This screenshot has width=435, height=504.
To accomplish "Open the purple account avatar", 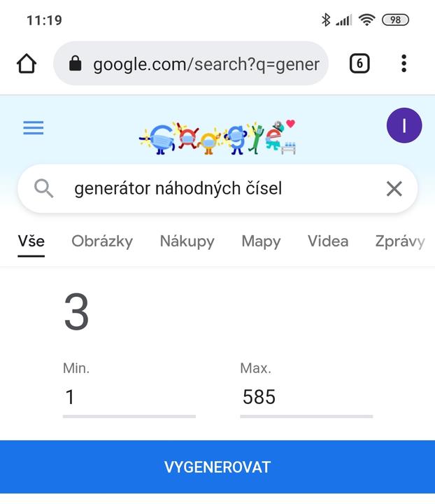I will tap(404, 126).
